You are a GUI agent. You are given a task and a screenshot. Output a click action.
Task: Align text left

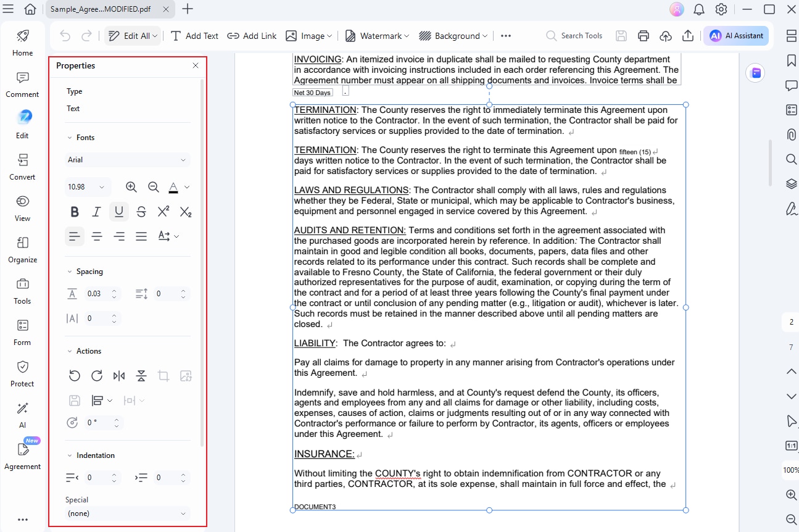click(x=75, y=236)
